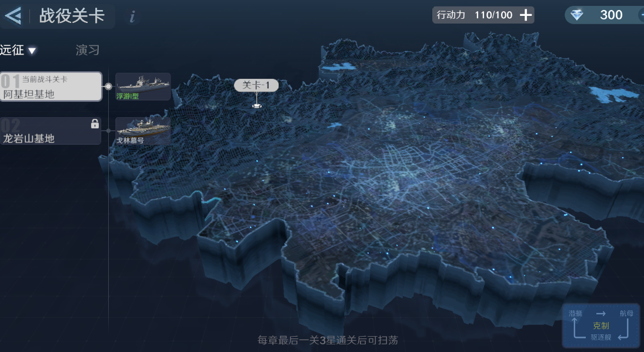644x352 pixels.
Task: Go back using the top-left arrow
Action: [13, 16]
